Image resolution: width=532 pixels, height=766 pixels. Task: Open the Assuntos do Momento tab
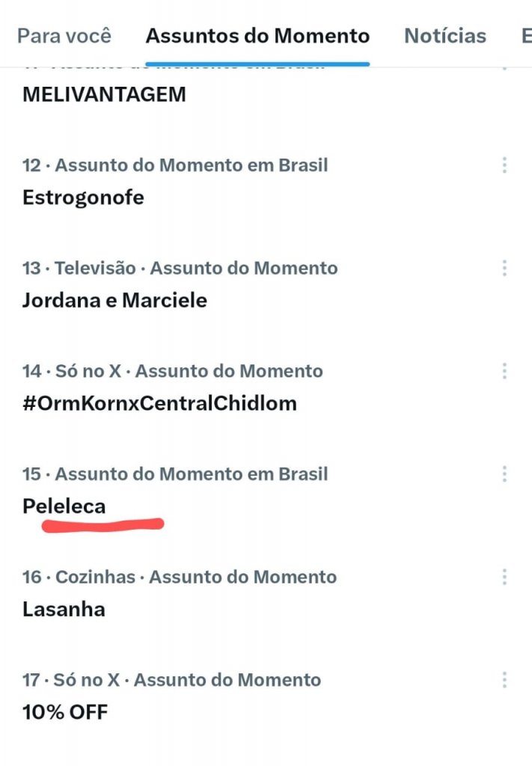pyautogui.click(x=257, y=35)
